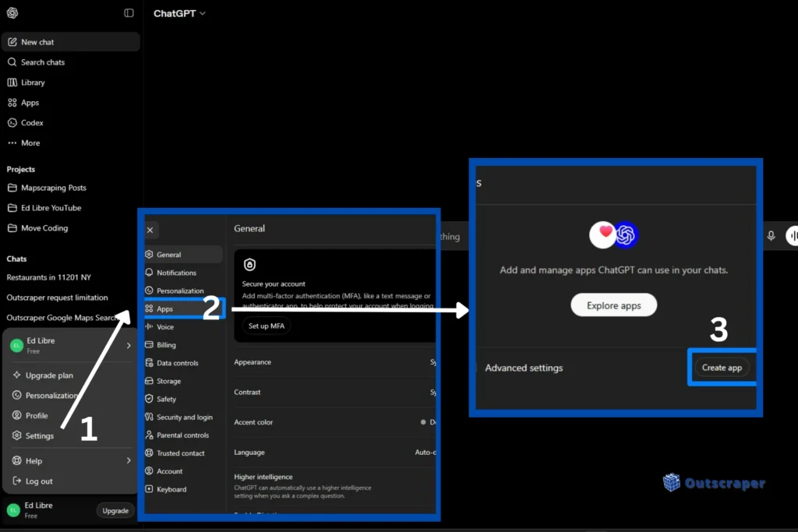
Task: Click the Ed Libre profile at sidebar bottom
Action: point(48,510)
